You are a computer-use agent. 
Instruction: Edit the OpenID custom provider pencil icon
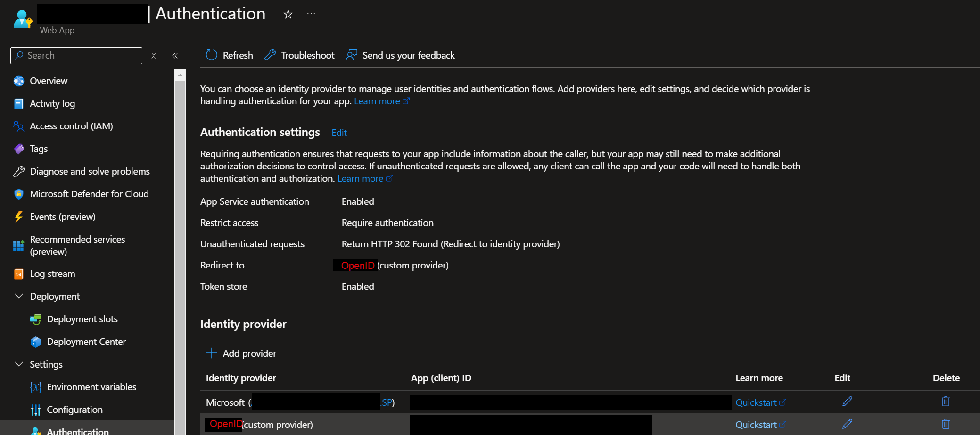tap(847, 424)
